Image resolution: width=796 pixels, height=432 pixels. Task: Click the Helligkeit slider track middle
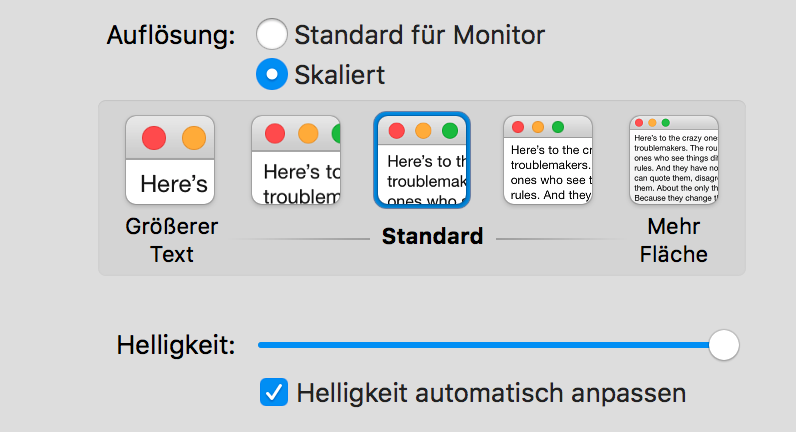coord(490,345)
